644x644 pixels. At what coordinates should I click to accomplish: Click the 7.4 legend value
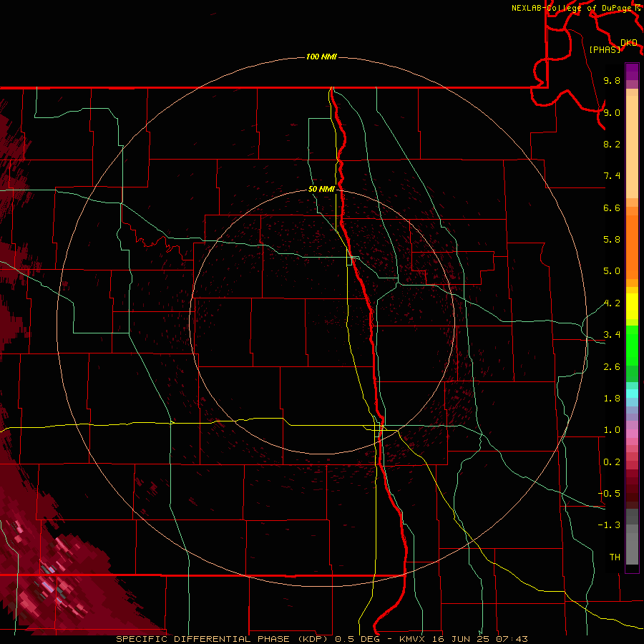(612, 176)
